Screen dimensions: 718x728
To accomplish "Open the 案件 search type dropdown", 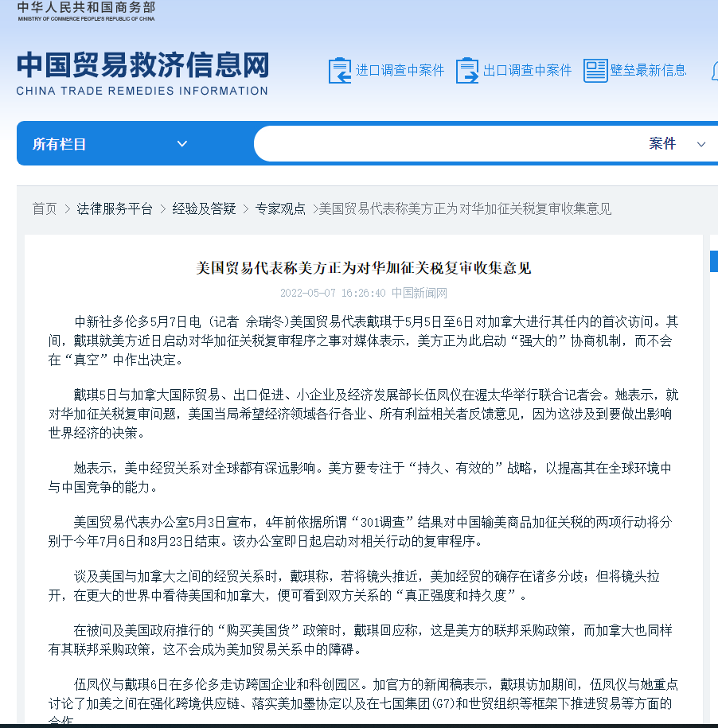I will [x=677, y=144].
